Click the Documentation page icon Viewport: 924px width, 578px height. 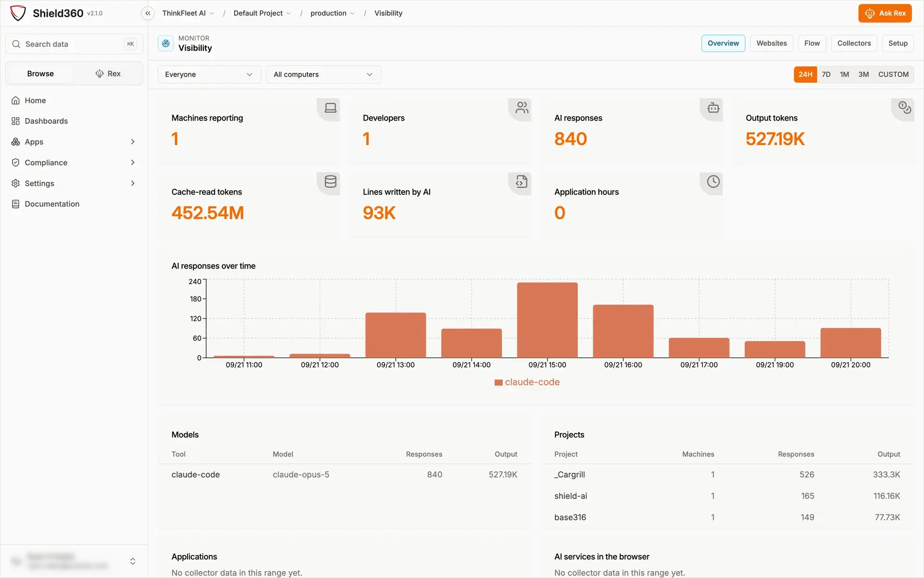(16, 204)
